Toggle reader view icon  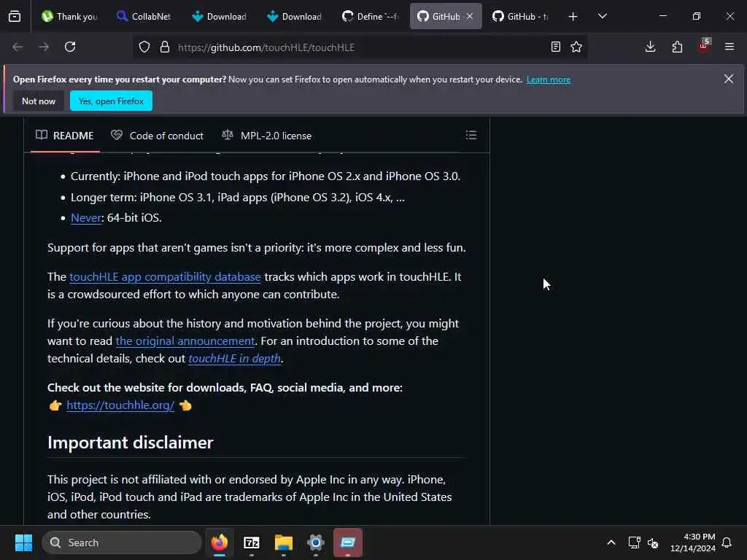[555, 47]
